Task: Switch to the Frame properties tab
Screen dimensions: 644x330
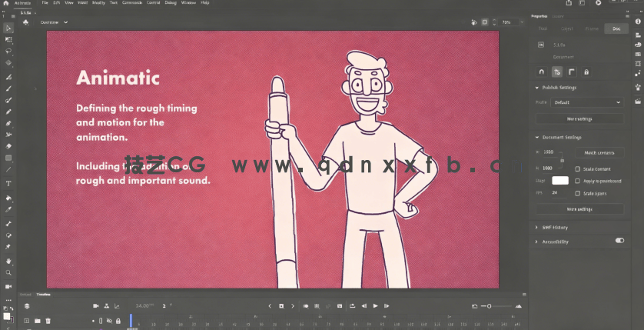Action: (x=592, y=28)
